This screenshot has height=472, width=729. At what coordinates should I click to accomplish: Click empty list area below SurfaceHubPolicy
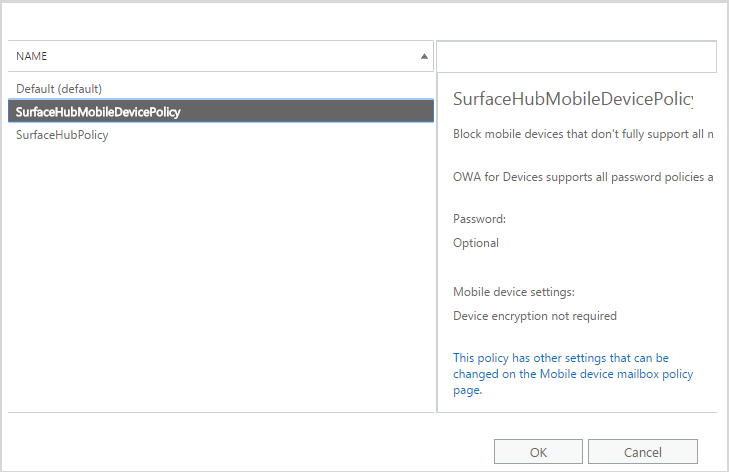(x=220, y=280)
